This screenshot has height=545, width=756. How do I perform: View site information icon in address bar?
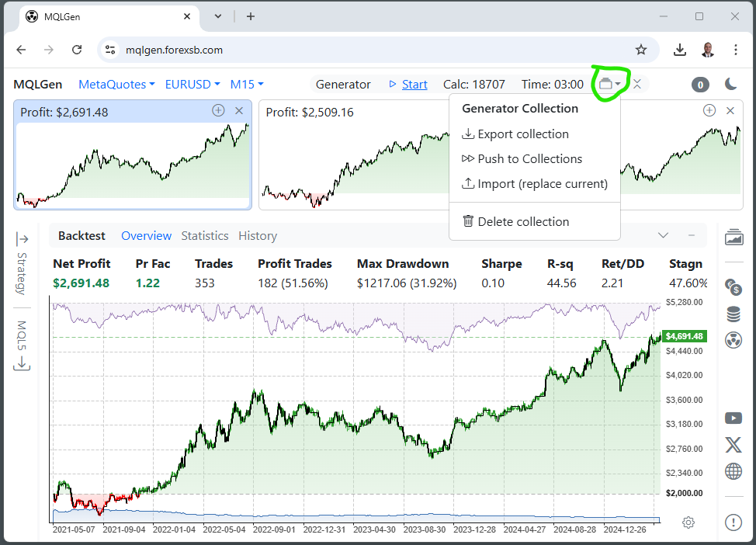tap(110, 50)
